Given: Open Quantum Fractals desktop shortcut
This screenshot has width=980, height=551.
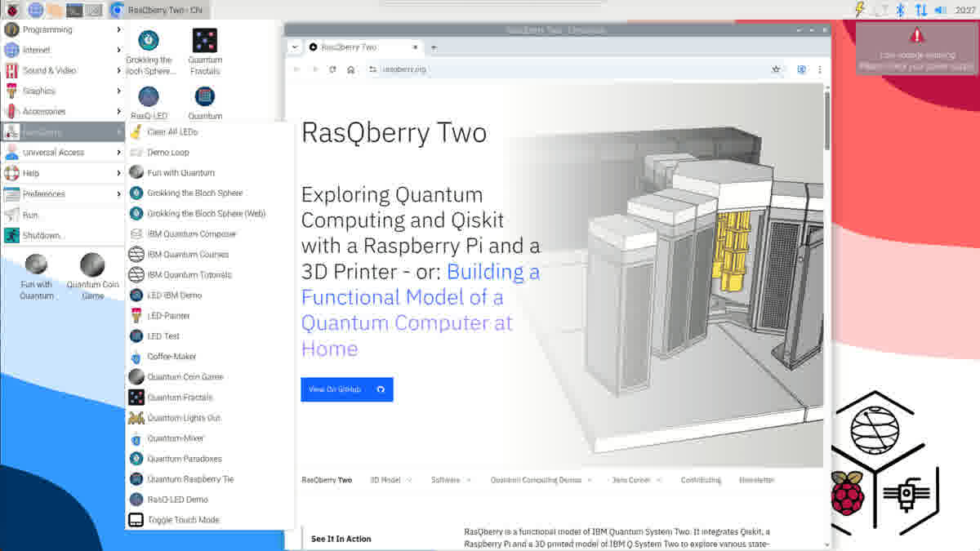Looking at the screenshot, I should [204, 51].
